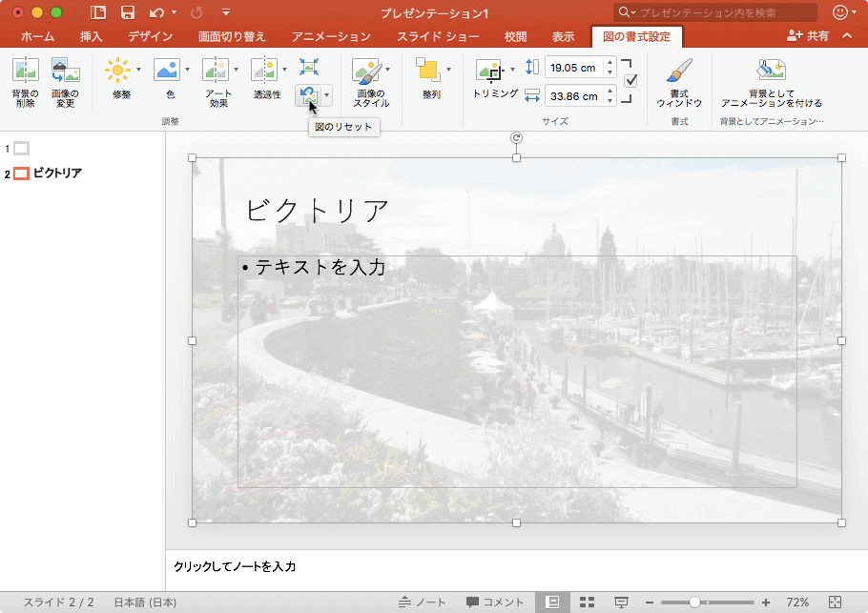Toggle slide sorter view in status bar
The height and width of the screenshot is (613, 868).
(x=586, y=602)
